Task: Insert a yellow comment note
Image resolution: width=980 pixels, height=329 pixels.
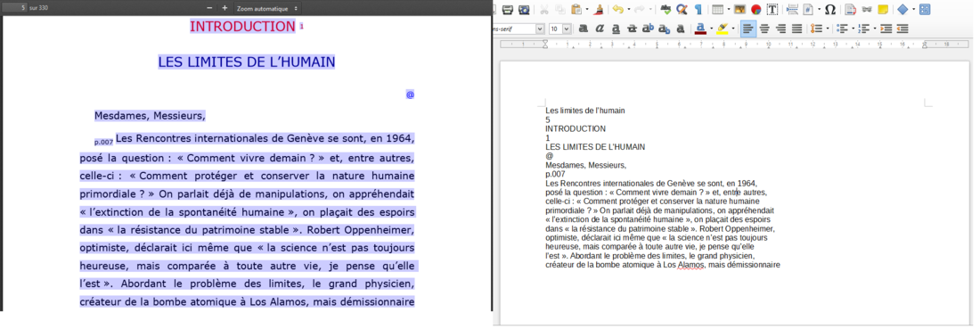Action: point(883,10)
